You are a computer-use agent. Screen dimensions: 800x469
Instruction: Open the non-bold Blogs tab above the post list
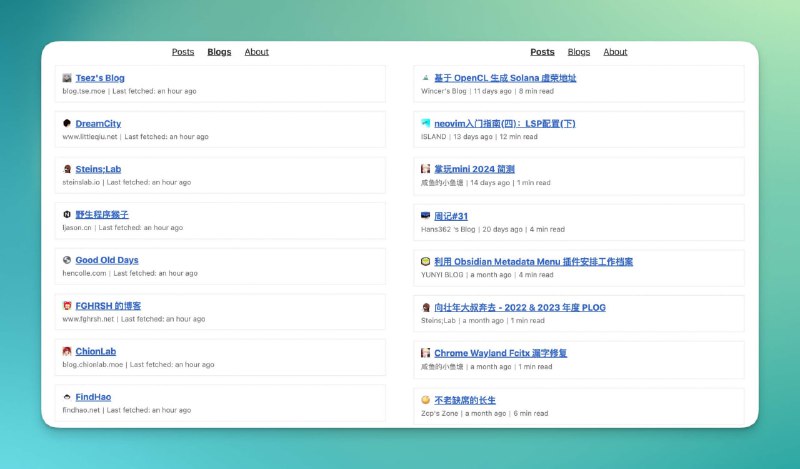click(x=579, y=52)
